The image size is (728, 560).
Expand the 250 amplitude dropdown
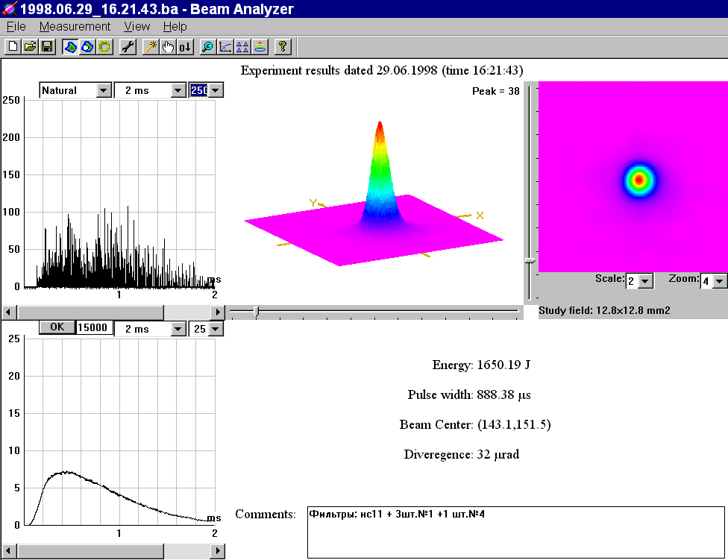coord(216,90)
